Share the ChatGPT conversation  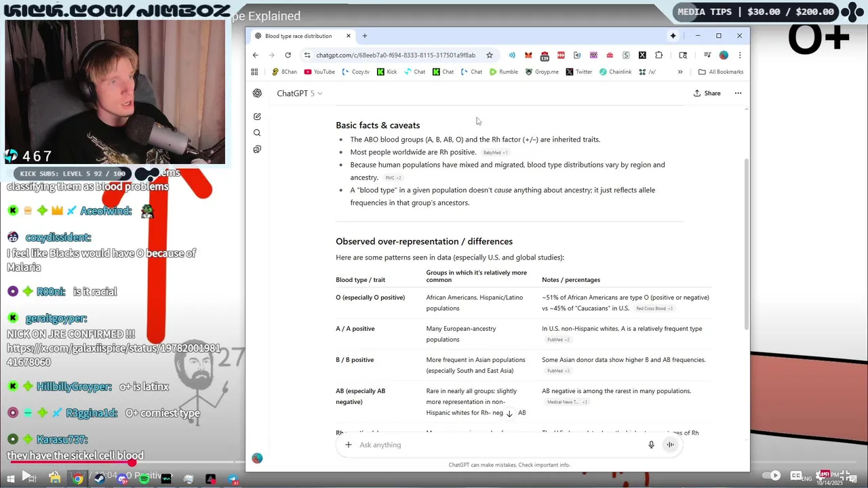click(707, 94)
